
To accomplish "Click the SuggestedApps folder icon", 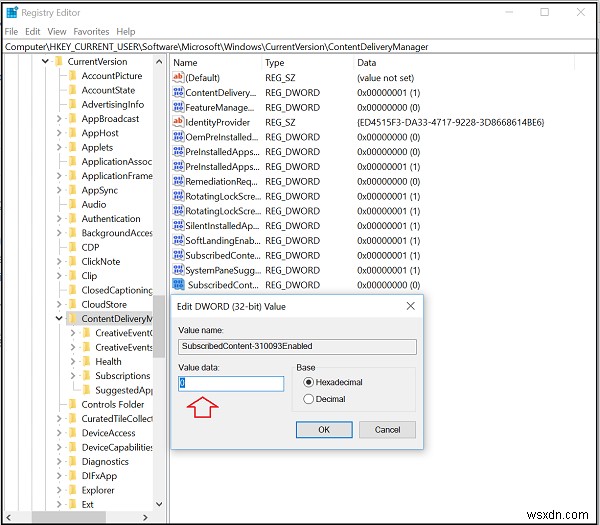I will pyautogui.click(x=86, y=390).
